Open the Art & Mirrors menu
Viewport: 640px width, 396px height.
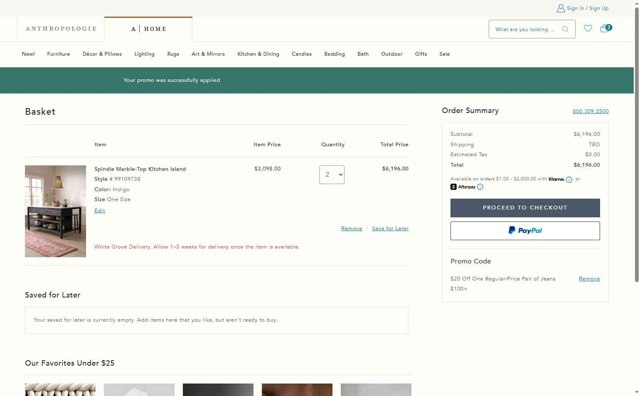click(x=208, y=54)
